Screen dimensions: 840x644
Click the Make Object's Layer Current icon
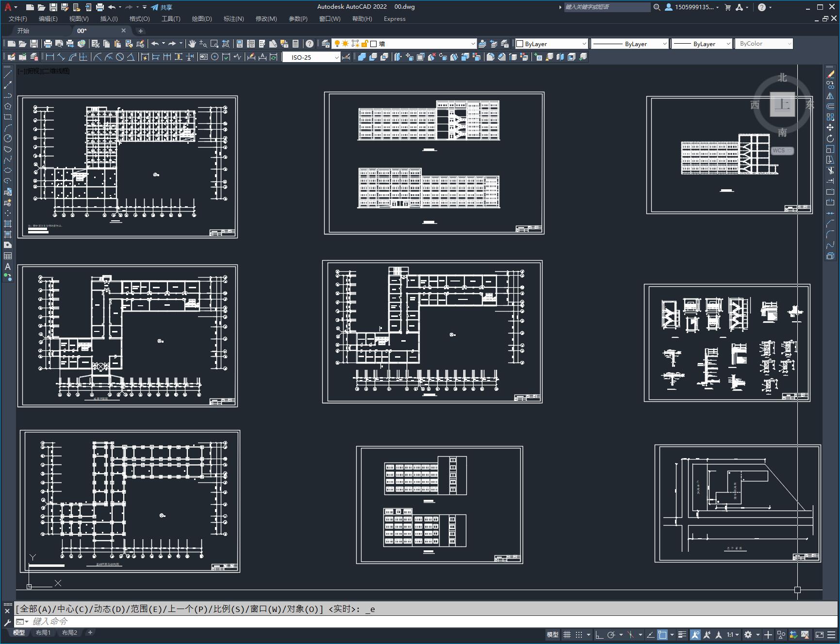pos(482,44)
